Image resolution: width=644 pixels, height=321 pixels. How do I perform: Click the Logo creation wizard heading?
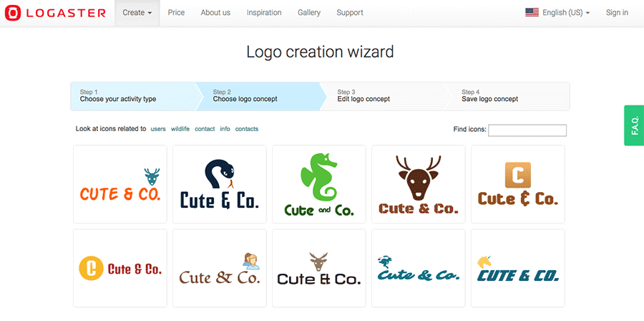(x=320, y=52)
